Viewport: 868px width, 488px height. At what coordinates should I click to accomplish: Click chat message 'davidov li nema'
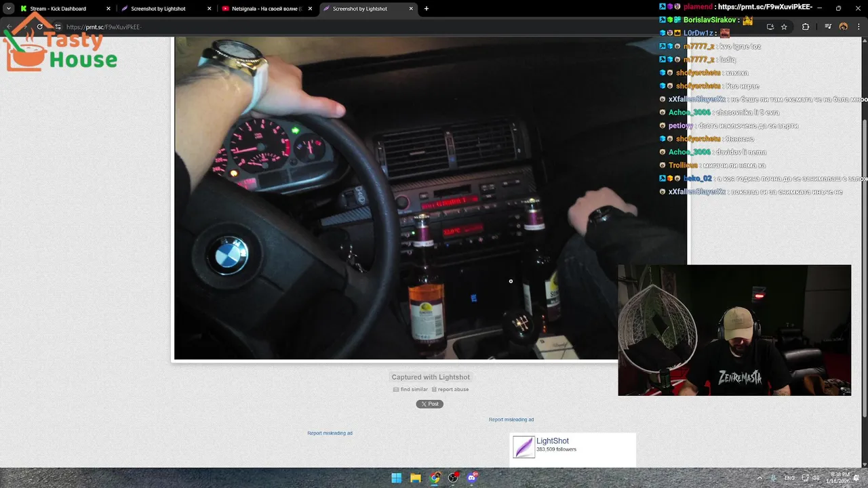[743, 152]
